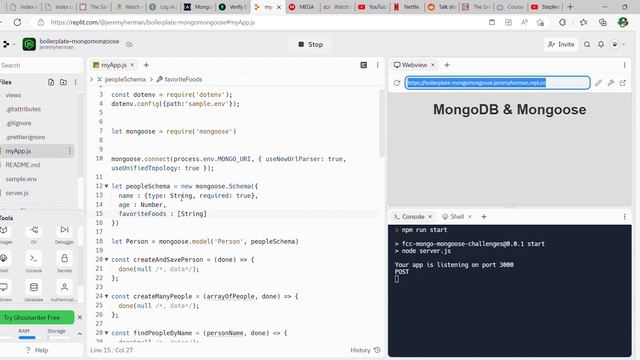Open the .gitignore file
This screenshot has height=360, width=640.
(x=19, y=123)
